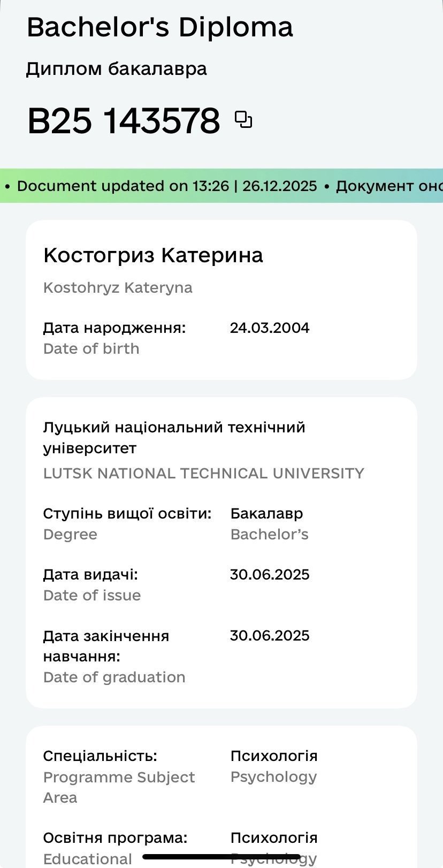The height and width of the screenshot is (868, 443).
Task: Select the Бакалавр degree value
Action: point(266,514)
